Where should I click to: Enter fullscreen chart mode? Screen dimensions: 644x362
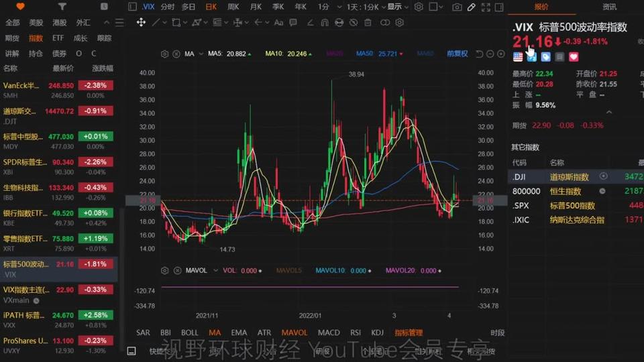click(486, 7)
